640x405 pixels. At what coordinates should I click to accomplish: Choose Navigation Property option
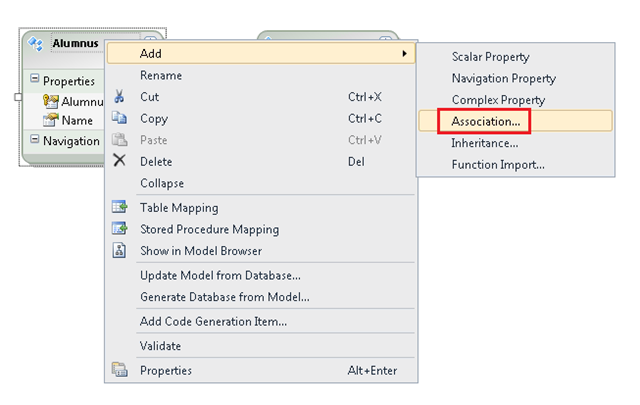(x=504, y=78)
